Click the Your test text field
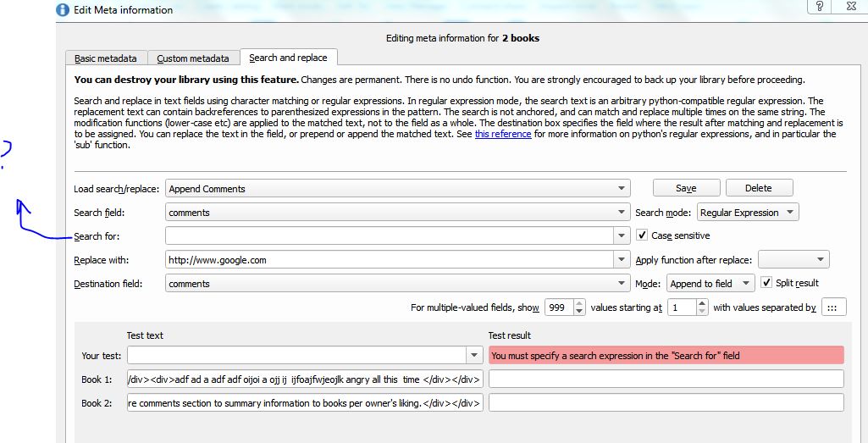The height and width of the screenshot is (443, 868). pyautogui.click(x=296, y=356)
